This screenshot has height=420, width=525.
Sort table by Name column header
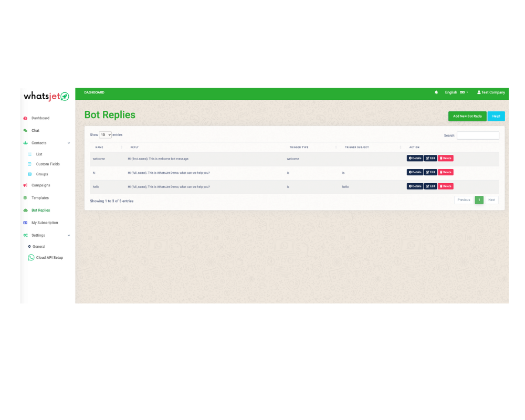99,148
